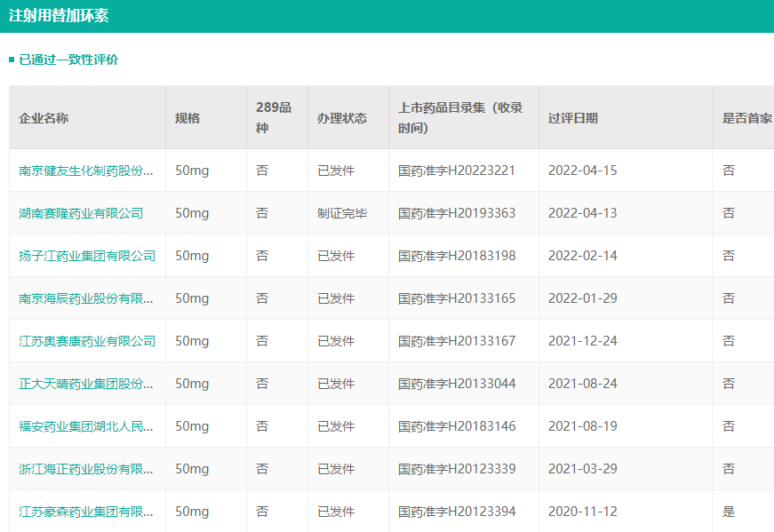
Task: Click the 上市药品目录集 column header
Action: pos(460,117)
